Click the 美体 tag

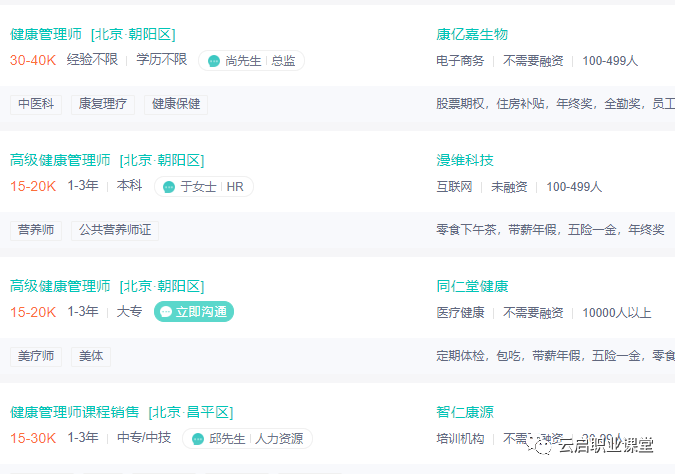tap(91, 356)
